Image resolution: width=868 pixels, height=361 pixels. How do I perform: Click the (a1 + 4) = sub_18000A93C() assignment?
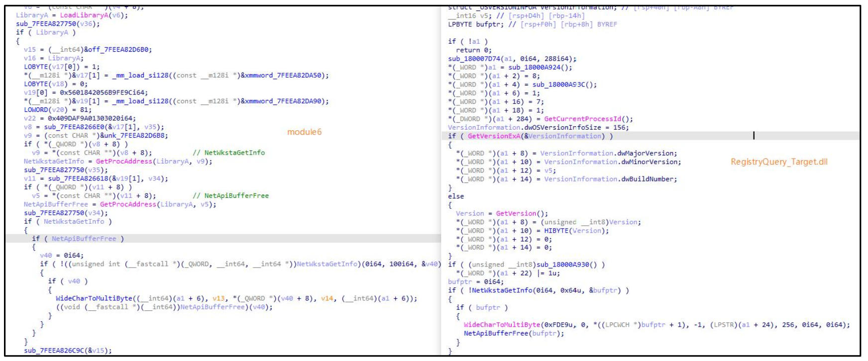523,85
